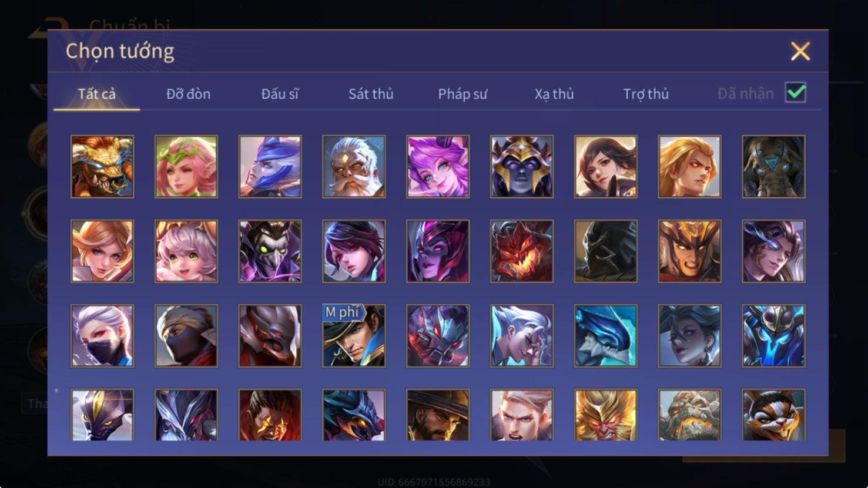The image size is (868, 488).
Task: Filter by Xạ thủ tab
Action: 554,94
